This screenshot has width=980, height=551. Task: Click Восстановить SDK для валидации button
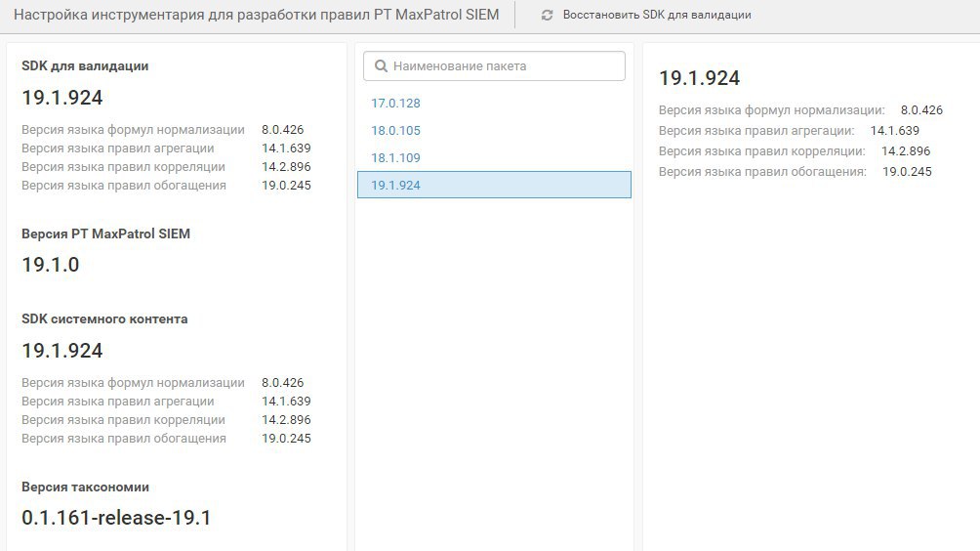(646, 15)
